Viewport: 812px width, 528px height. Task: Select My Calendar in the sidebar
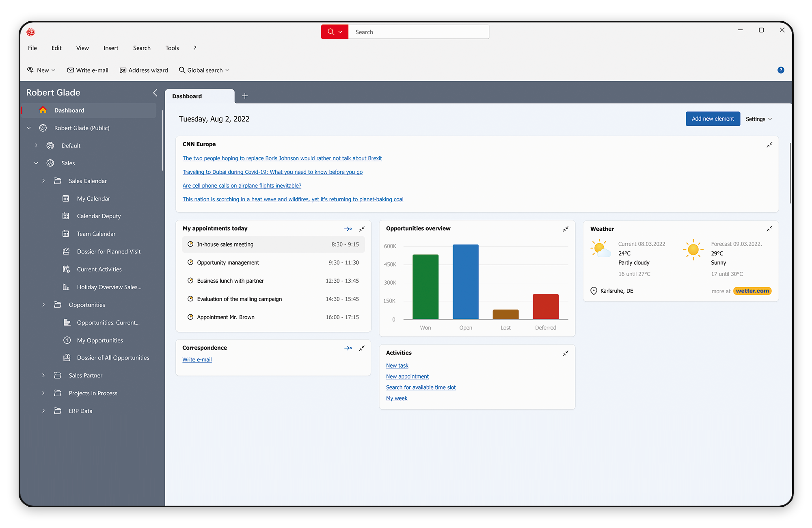pyautogui.click(x=93, y=198)
